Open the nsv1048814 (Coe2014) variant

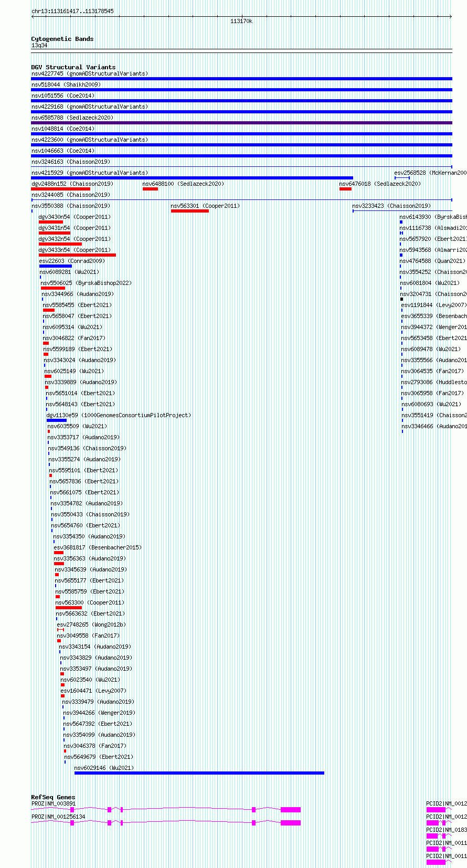pyautogui.click(x=63, y=129)
